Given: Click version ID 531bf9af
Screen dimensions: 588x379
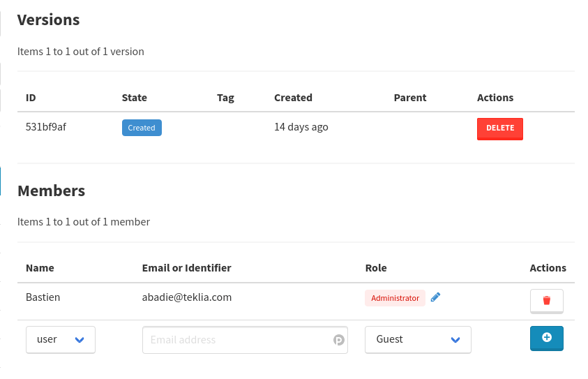Looking at the screenshot, I should [x=46, y=128].
